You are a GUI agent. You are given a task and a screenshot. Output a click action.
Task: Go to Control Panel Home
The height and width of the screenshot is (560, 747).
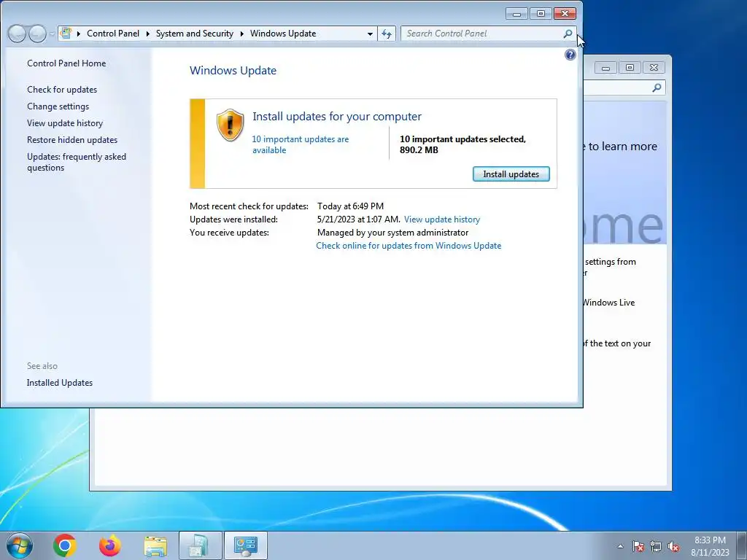coord(66,63)
